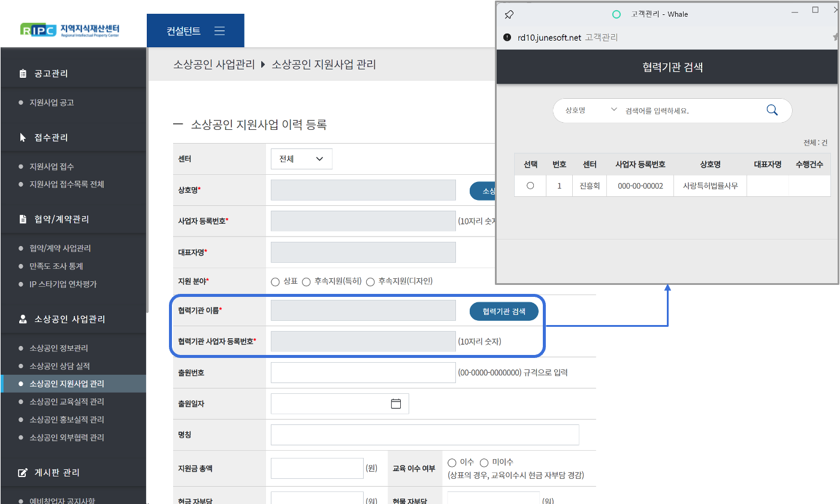Viewport: 840px width, 504px height.
Task: Click the pin icon in Whale window
Action: coord(509,14)
